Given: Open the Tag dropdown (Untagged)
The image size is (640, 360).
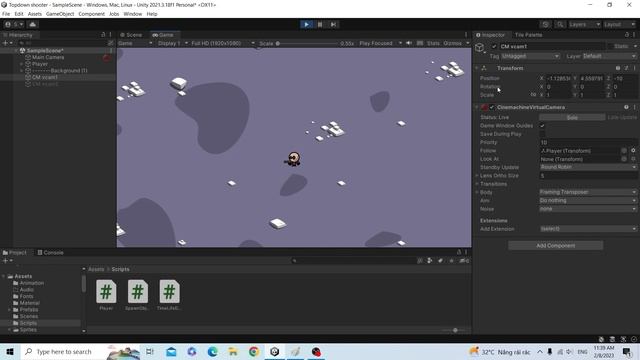Looking at the screenshot, I should tap(530, 56).
